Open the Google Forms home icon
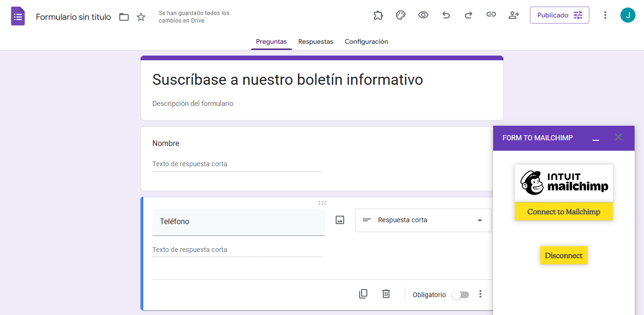 coord(18,16)
